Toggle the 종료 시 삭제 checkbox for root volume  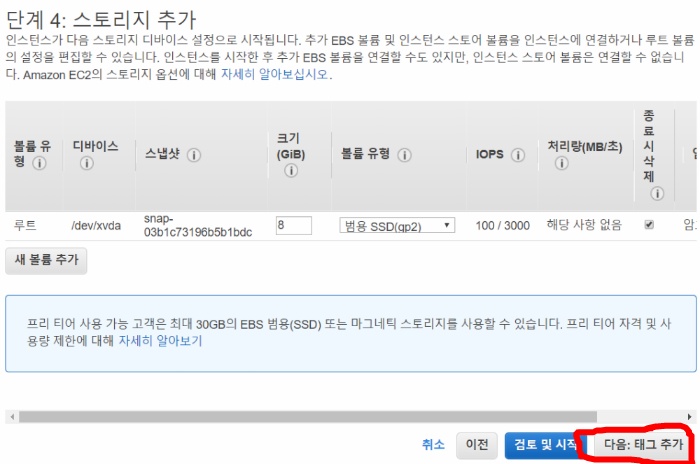point(649,225)
